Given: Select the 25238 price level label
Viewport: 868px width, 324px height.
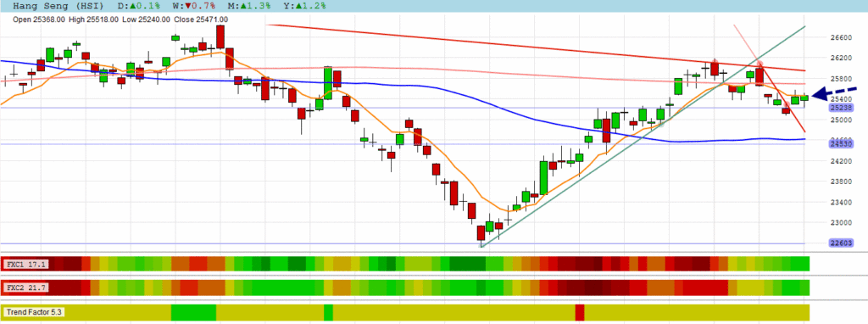Looking at the screenshot, I should 842,109.
